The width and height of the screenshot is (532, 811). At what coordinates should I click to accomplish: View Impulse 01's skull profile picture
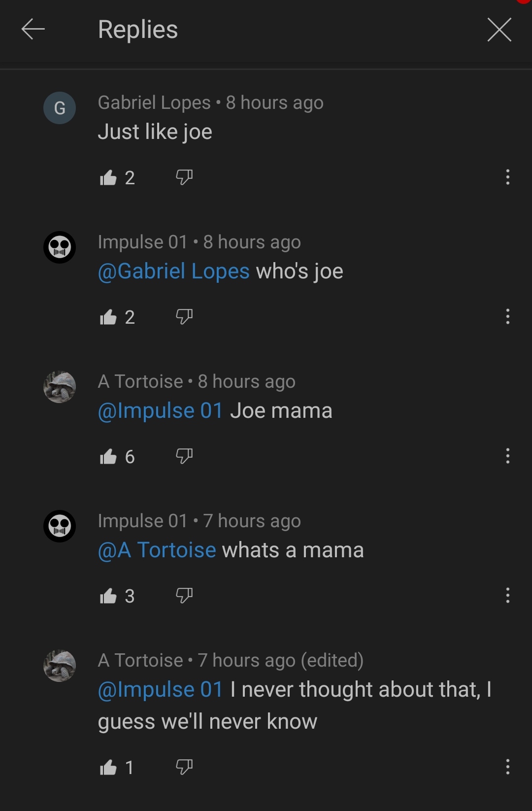click(x=60, y=247)
